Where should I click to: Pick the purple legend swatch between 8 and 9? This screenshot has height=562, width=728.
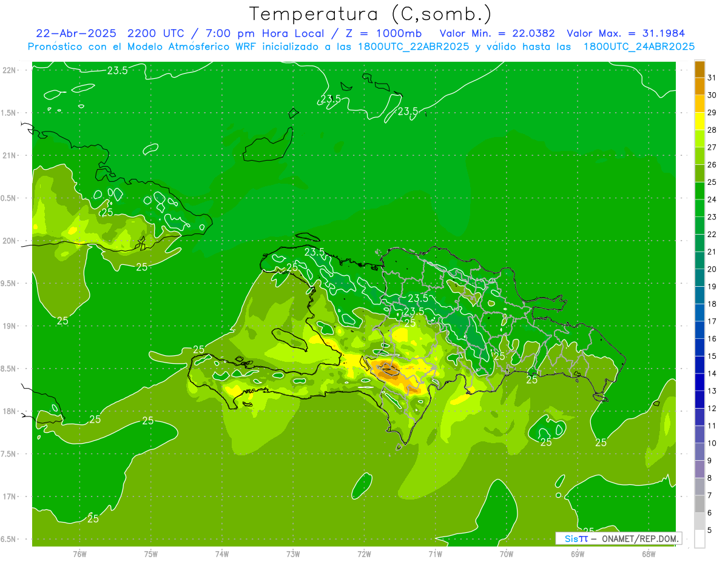coord(699,470)
